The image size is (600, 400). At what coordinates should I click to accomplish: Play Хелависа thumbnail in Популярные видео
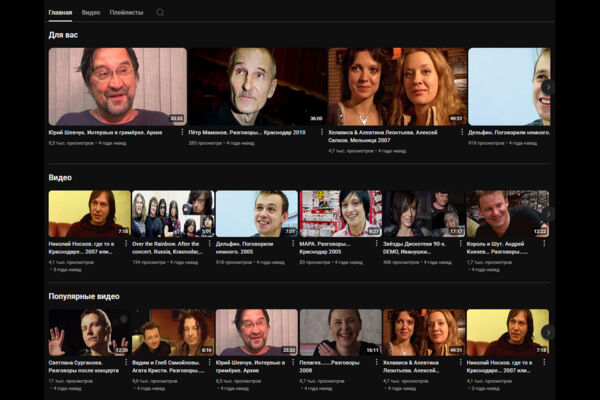point(424,332)
